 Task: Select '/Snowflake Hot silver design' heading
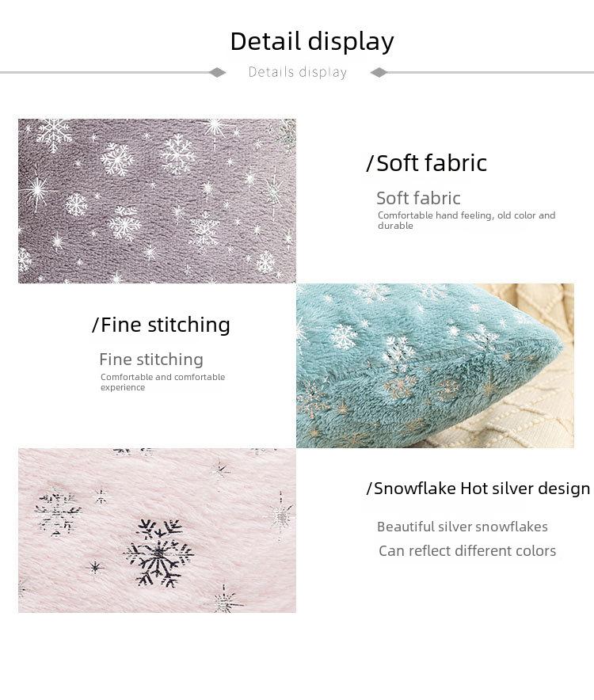[x=478, y=489]
